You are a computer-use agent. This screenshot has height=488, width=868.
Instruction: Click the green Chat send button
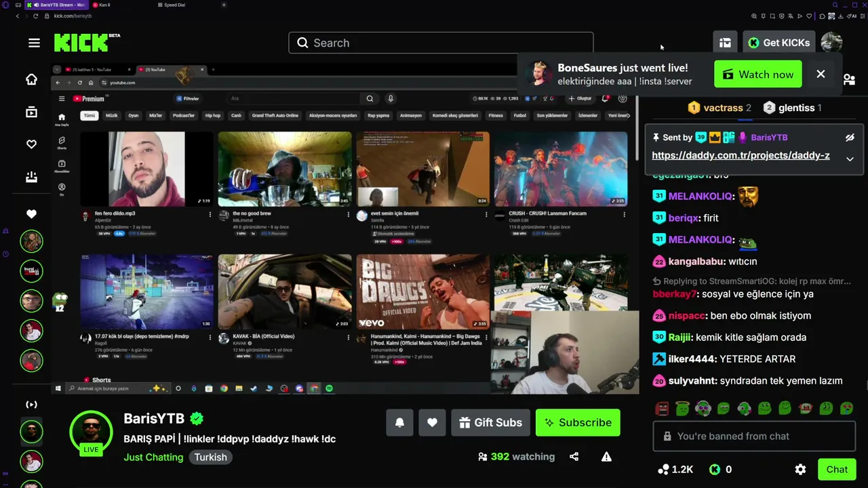pyautogui.click(x=837, y=469)
